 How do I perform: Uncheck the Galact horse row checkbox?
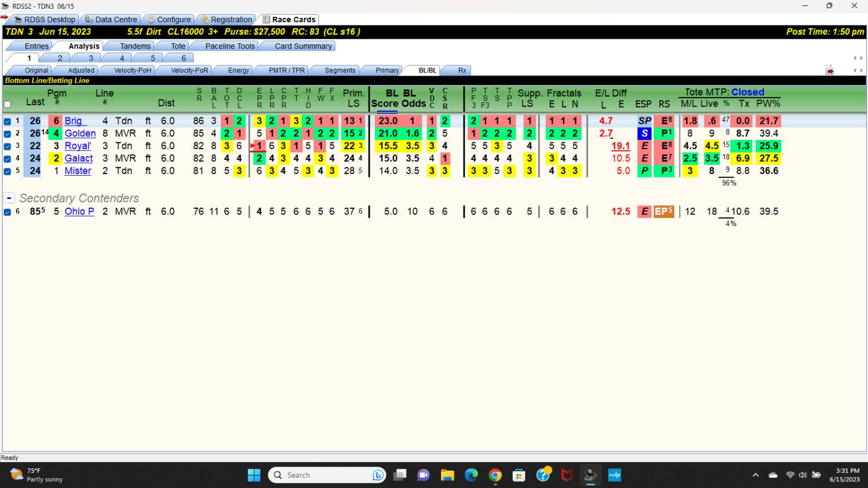pos(8,158)
